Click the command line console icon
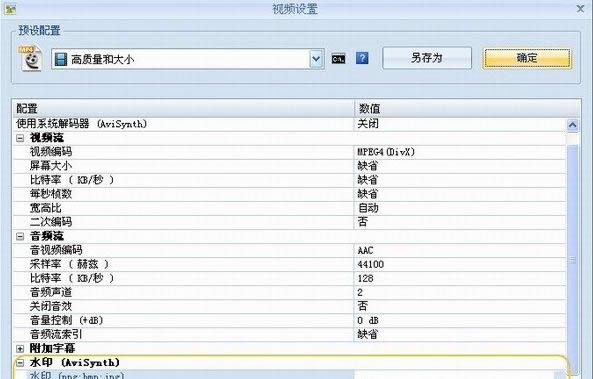Screen dimensions: 593x379 [338, 59]
